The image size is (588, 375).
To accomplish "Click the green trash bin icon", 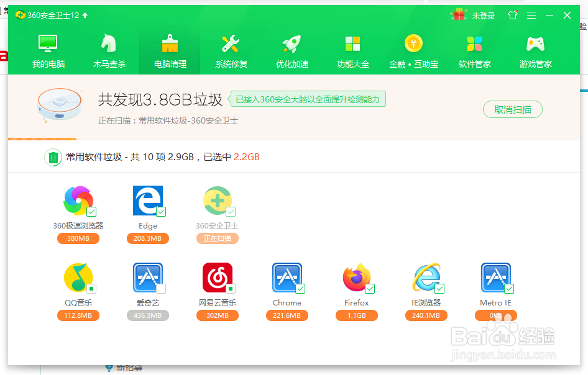I will 53,157.
